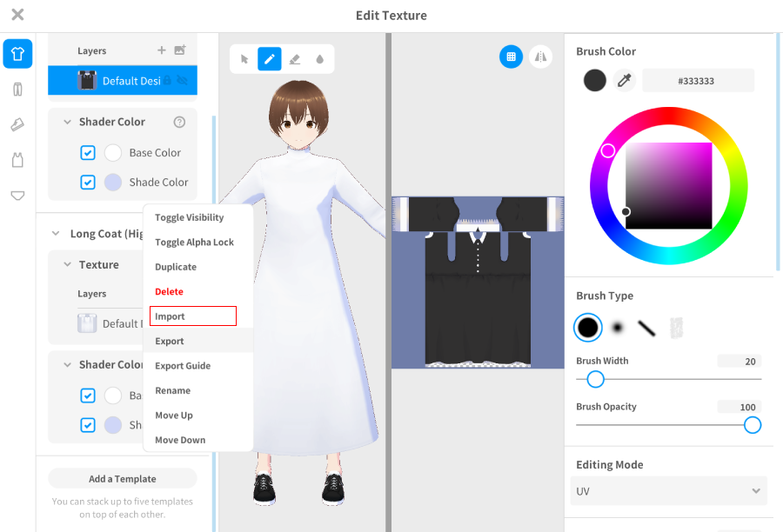Collapse the Long Coat section
This screenshot has width=783, height=532.
pos(56,234)
